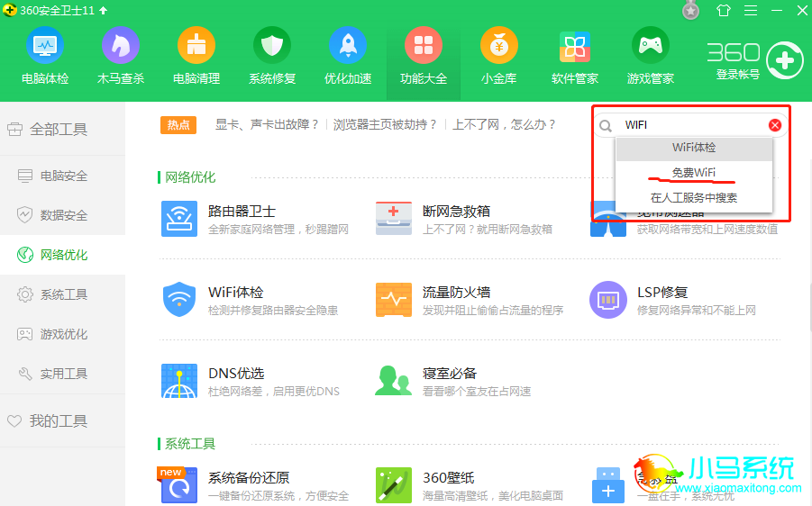Screen dimensions: 812x506
Task: Open DNS优选 globe icon
Action: pyautogui.click(x=179, y=381)
